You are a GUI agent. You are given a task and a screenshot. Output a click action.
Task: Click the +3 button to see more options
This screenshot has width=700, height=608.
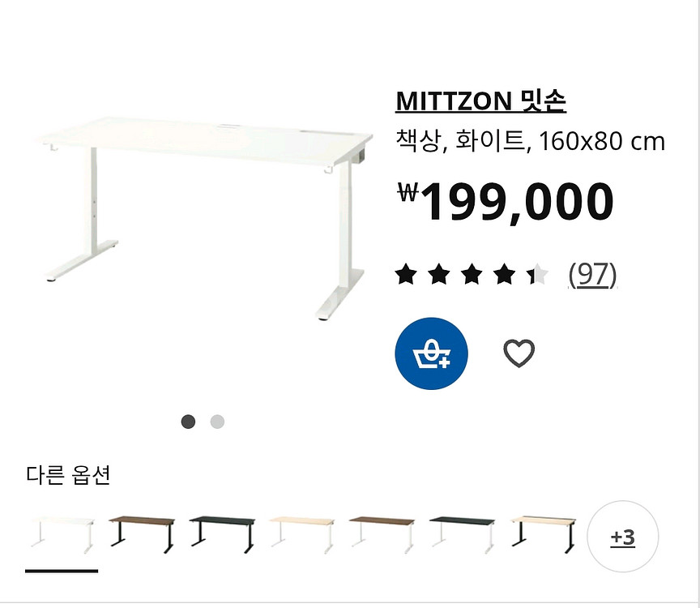623,537
